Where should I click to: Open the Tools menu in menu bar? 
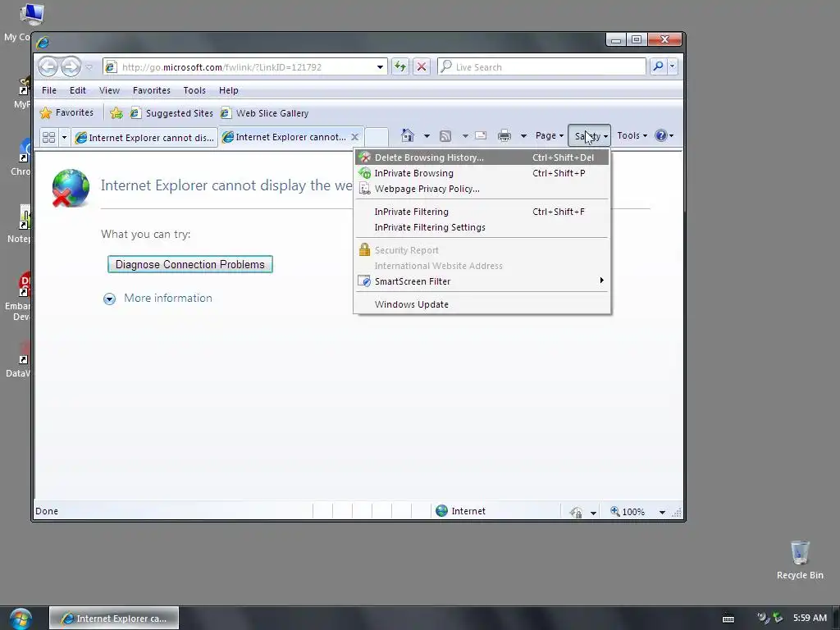click(194, 90)
